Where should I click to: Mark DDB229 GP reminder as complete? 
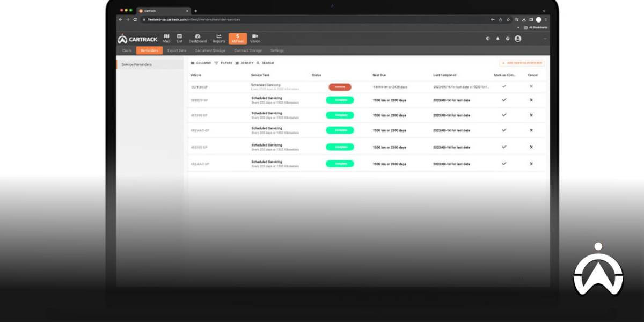pos(504,100)
